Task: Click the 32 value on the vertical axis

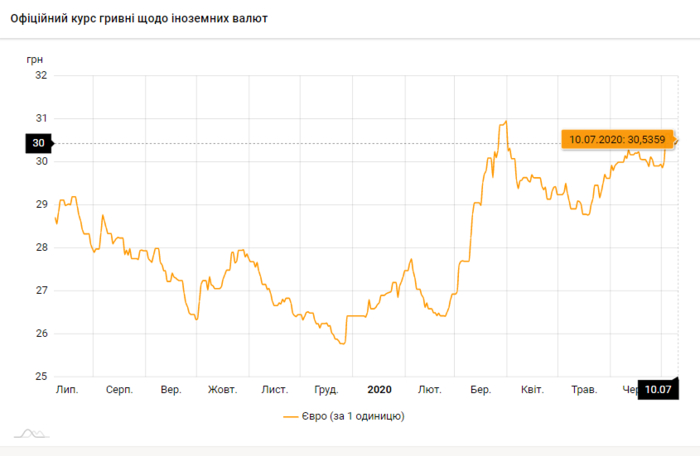Action: (40, 75)
